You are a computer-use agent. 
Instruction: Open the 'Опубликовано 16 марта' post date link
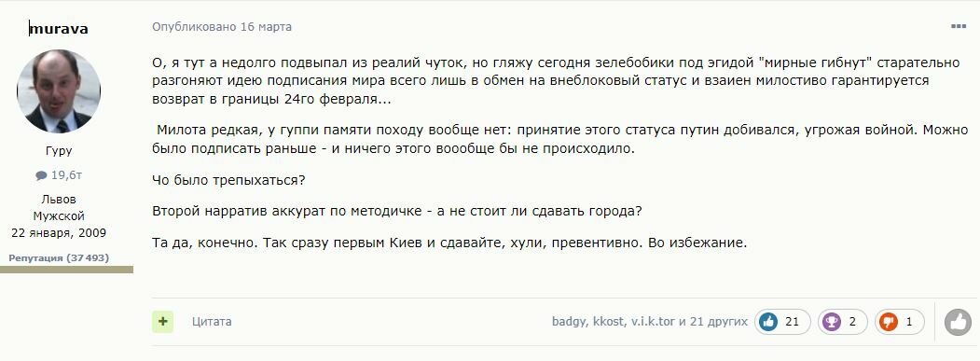(x=222, y=27)
